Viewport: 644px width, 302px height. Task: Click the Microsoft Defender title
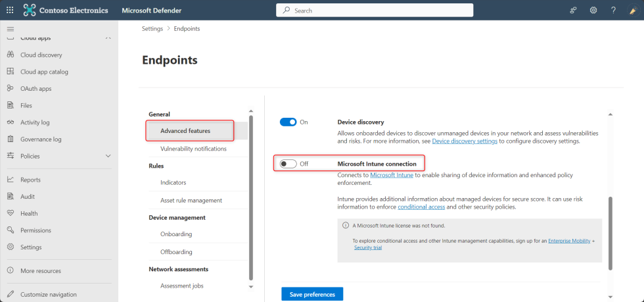point(152,11)
